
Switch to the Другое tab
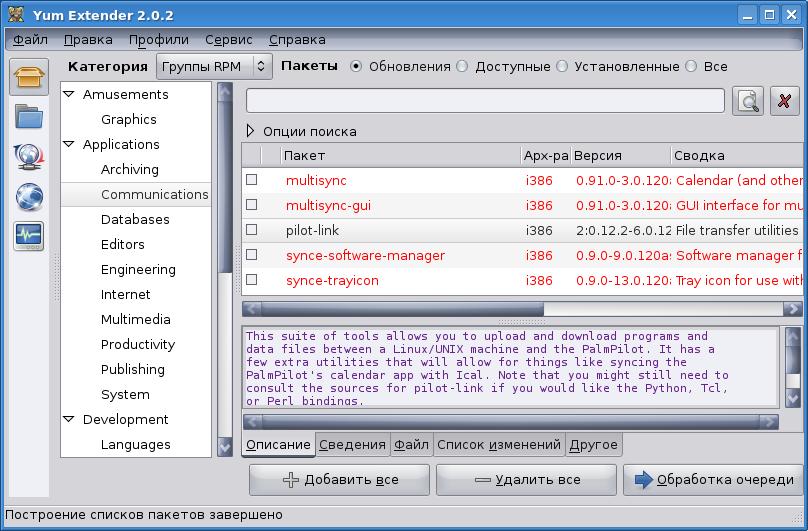click(594, 444)
